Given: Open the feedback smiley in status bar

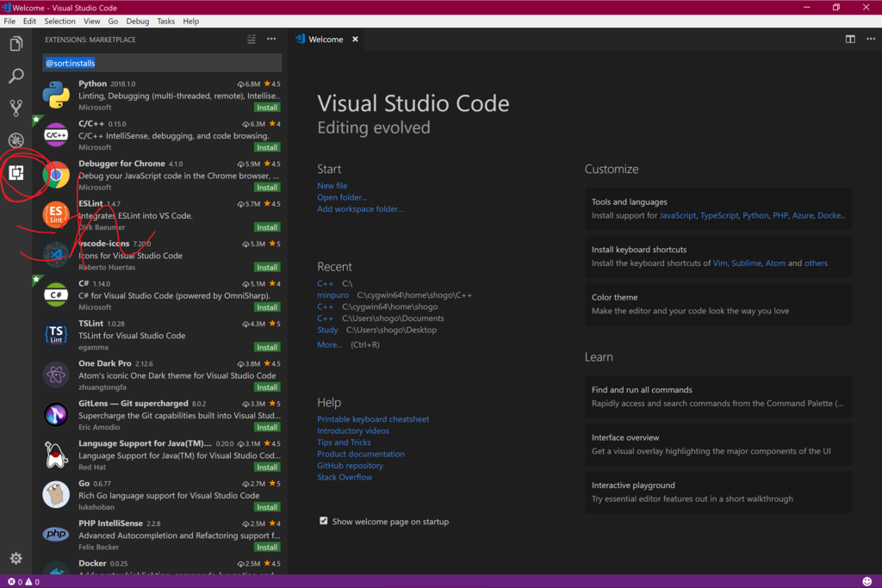Looking at the screenshot, I should coord(866,581).
